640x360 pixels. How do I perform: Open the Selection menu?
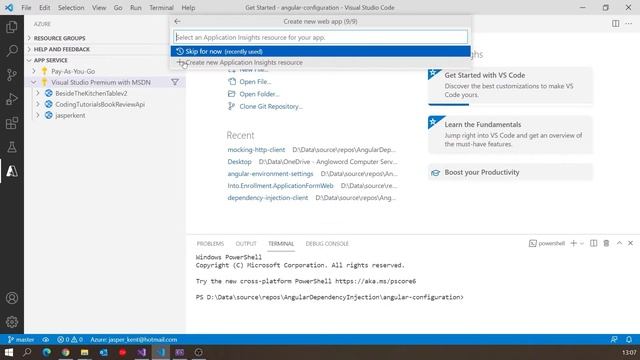[71, 7]
